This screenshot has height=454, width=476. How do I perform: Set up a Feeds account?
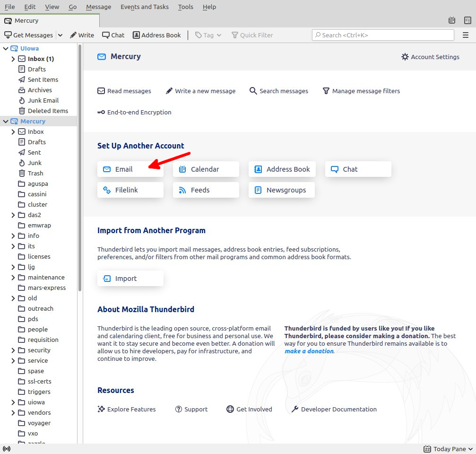click(x=206, y=190)
